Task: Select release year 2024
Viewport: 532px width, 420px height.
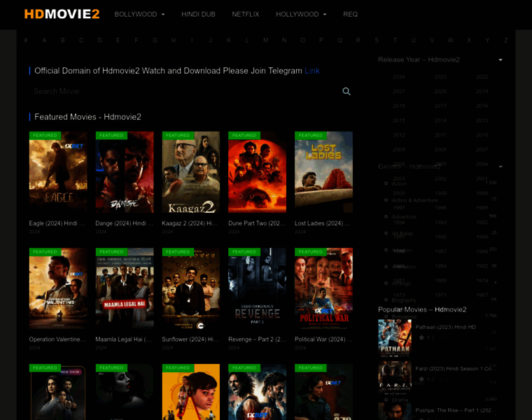Action: (x=399, y=77)
